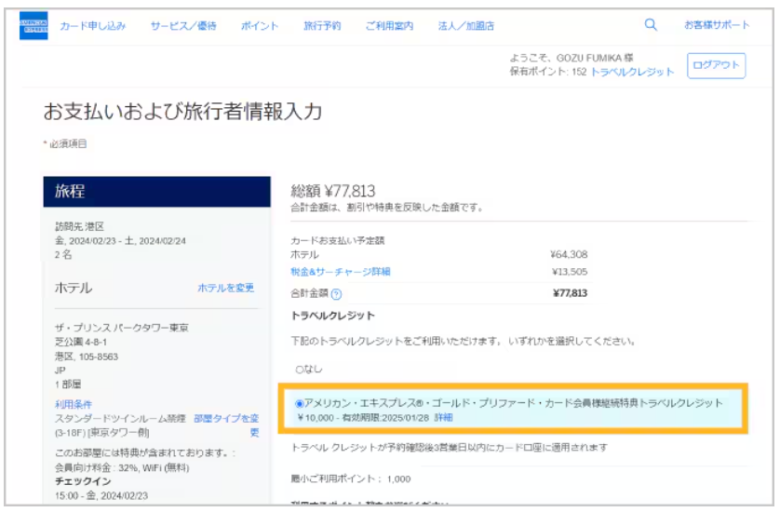This screenshot has width=780, height=512.
Task: Click the カードお支払い予定額 label
Action: 338,240
